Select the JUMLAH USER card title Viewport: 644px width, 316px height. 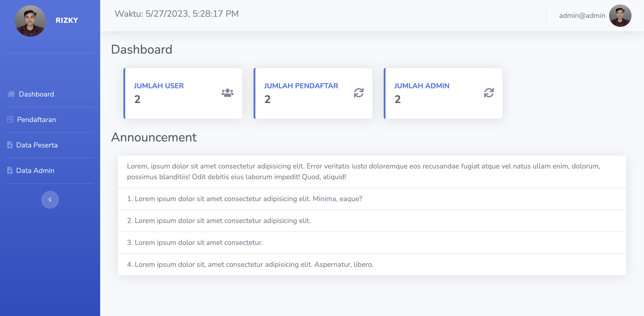(x=159, y=86)
